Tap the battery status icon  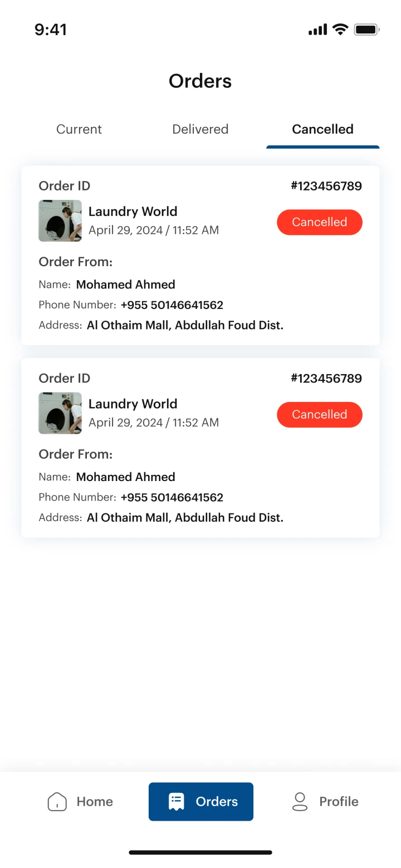(366, 30)
